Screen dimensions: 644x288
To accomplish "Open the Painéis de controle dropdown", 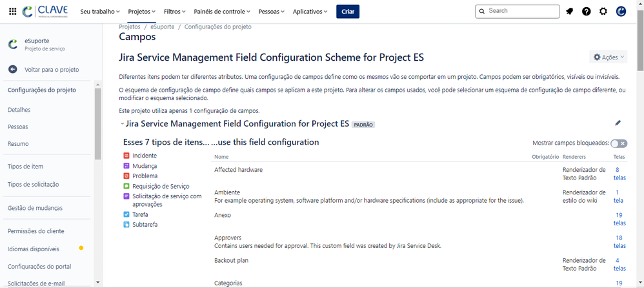I will pos(222,12).
